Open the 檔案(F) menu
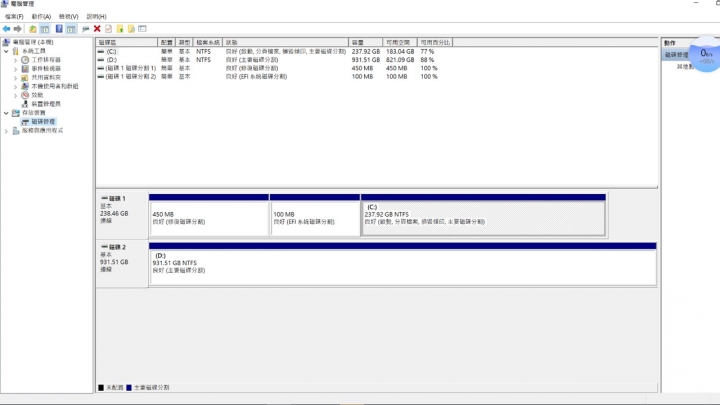 [x=14, y=17]
